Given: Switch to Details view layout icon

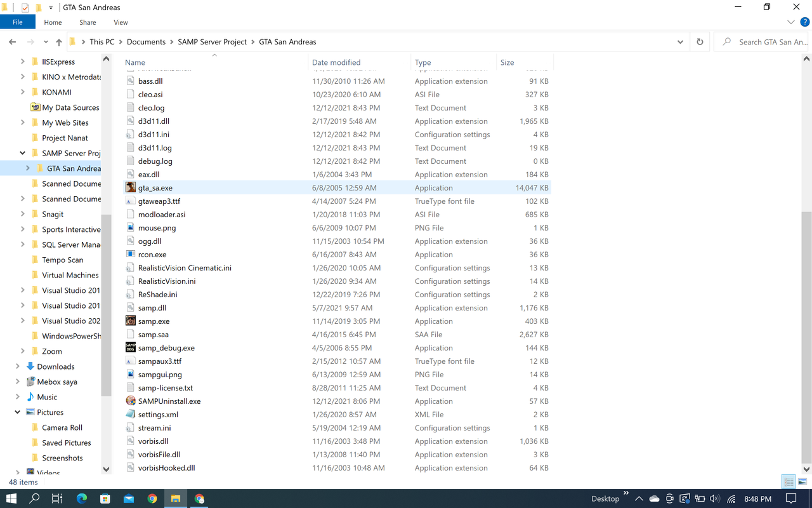Looking at the screenshot, I should 789,481.
